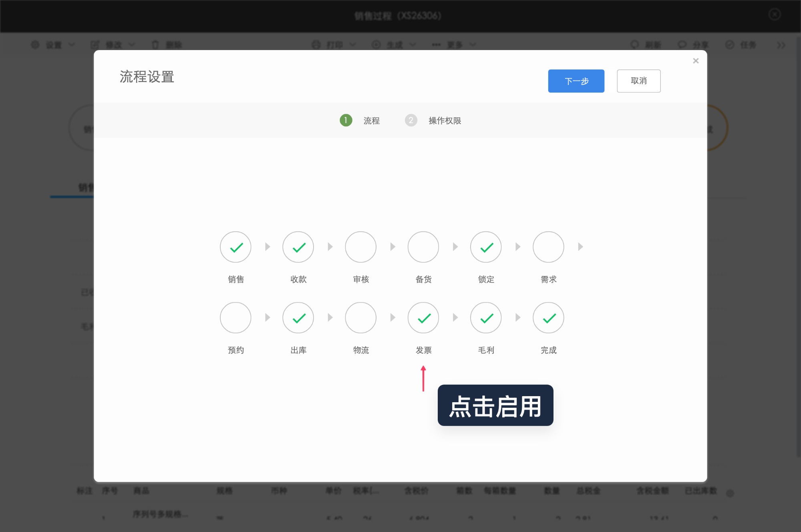Click the 删除 delete trash icon
Viewport: 801px width, 532px height.
click(156, 45)
